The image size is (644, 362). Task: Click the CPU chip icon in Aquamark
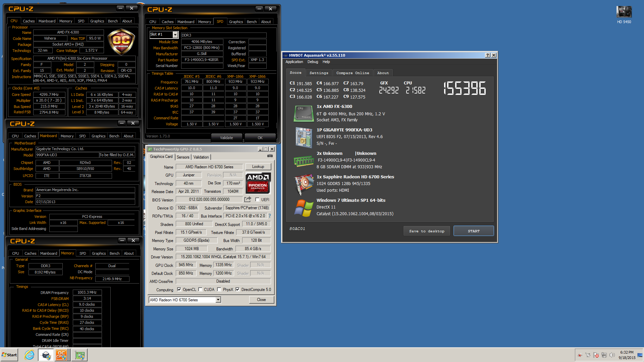point(304,114)
